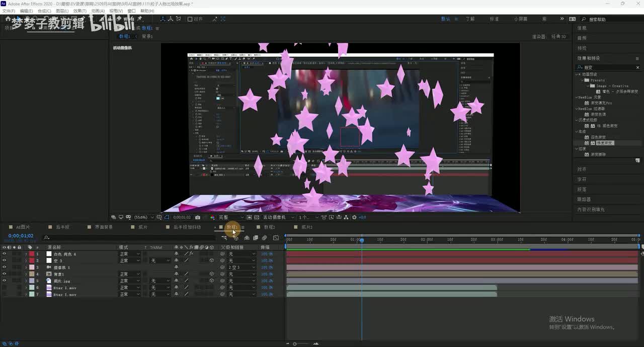Collapse the Presets folder in effects list
Screen dimensions: 644x347
pos(582,80)
